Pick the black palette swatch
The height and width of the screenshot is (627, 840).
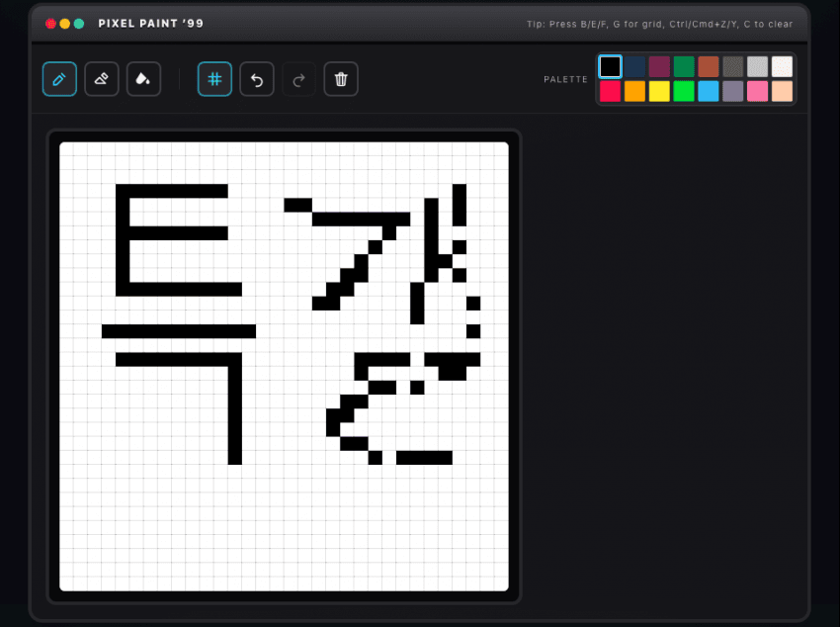(x=610, y=67)
